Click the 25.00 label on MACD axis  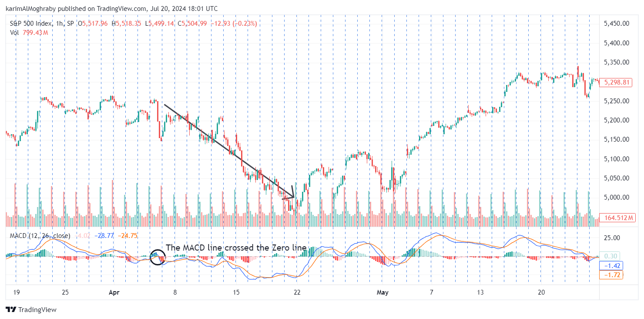[x=612, y=238]
